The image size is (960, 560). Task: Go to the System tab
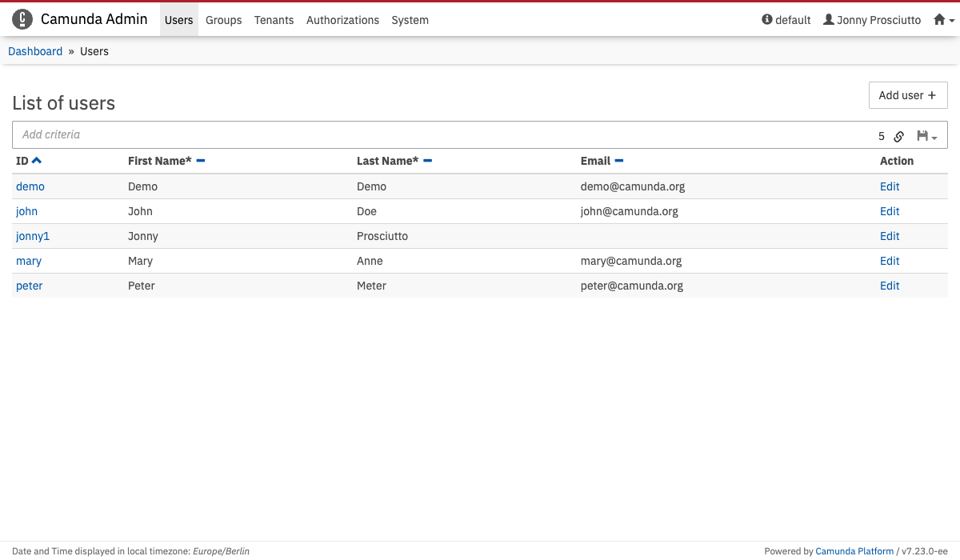click(410, 20)
